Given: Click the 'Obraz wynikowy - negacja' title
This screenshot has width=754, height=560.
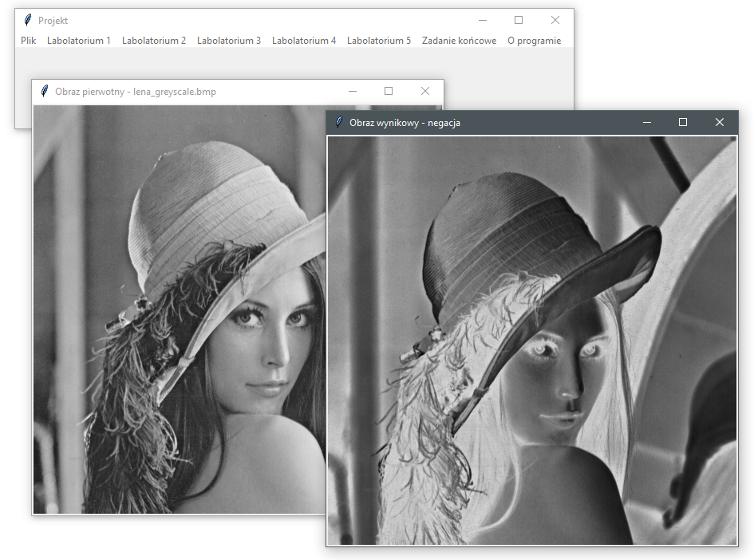Looking at the screenshot, I should click(x=405, y=123).
